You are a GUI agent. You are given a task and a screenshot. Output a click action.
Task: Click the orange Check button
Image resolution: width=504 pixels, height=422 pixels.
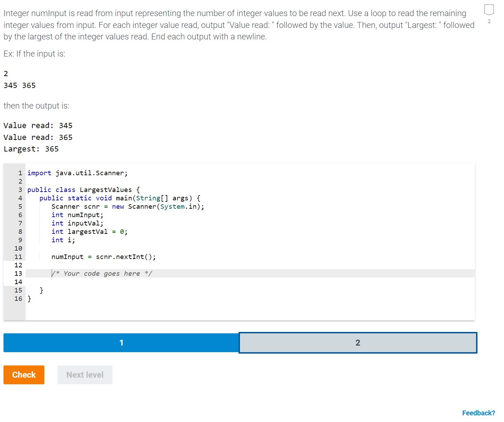point(23,375)
